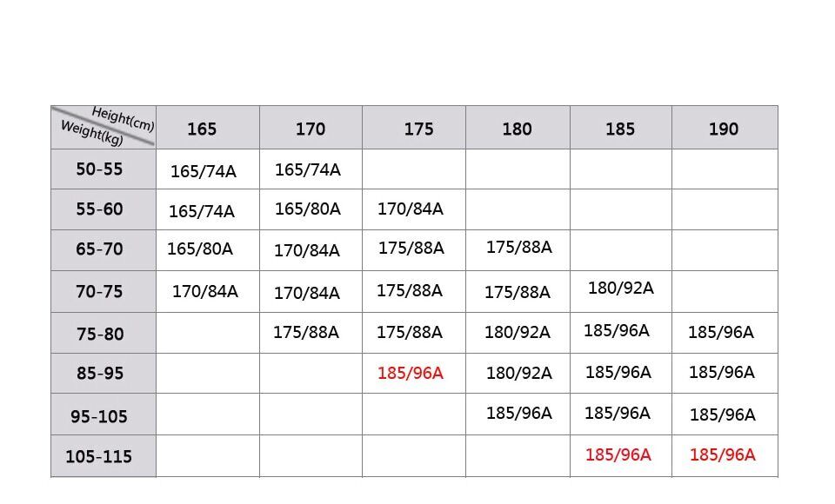Click 180/92A in the 70-75 row
Image resolution: width=835 pixels, height=504 pixels.
[x=621, y=288]
